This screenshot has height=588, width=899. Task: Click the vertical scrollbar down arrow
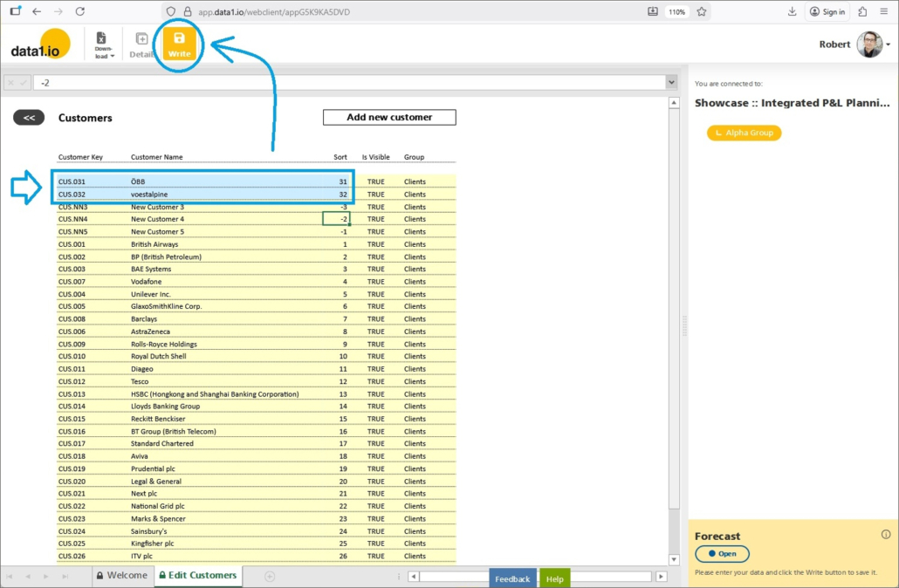pos(674,559)
